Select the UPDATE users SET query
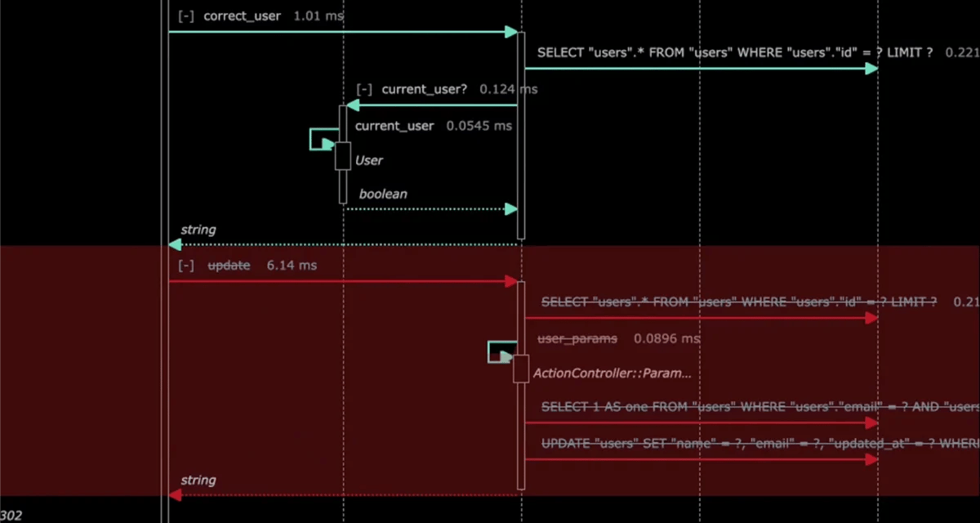 coord(760,443)
